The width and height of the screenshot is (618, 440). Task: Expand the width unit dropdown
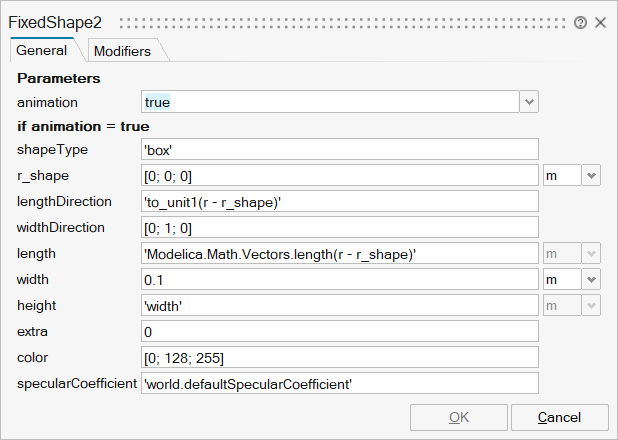(591, 279)
